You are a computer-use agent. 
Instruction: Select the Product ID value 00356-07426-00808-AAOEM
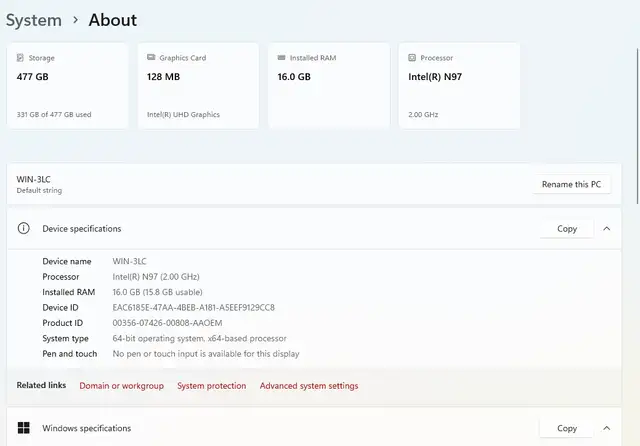tap(167, 323)
